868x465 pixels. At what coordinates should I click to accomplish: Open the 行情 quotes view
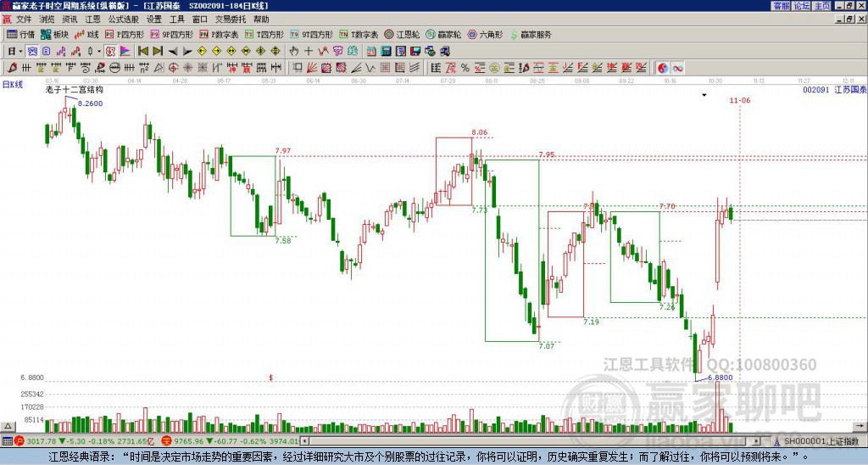coord(20,34)
